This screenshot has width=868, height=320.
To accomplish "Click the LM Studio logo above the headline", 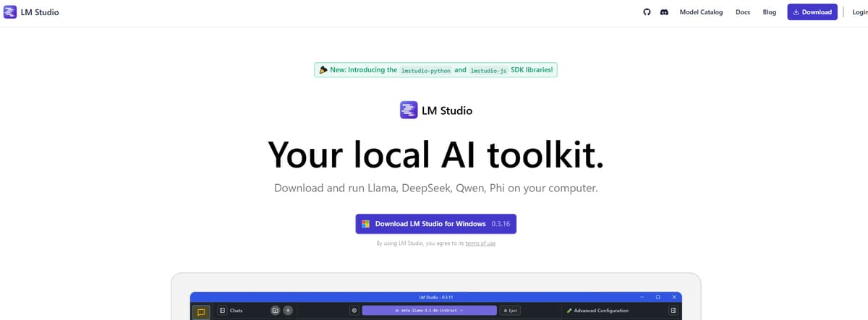I will 436,111.
